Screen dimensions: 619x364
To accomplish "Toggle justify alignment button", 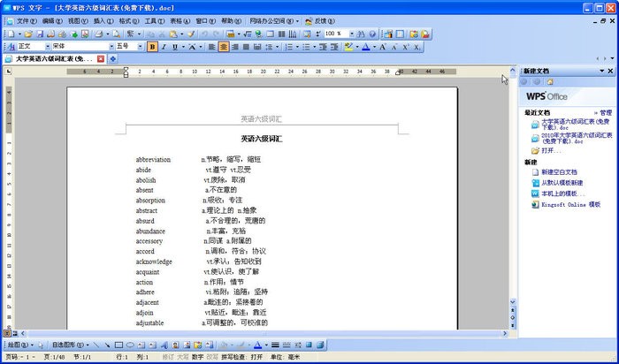I will pos(246,47).
